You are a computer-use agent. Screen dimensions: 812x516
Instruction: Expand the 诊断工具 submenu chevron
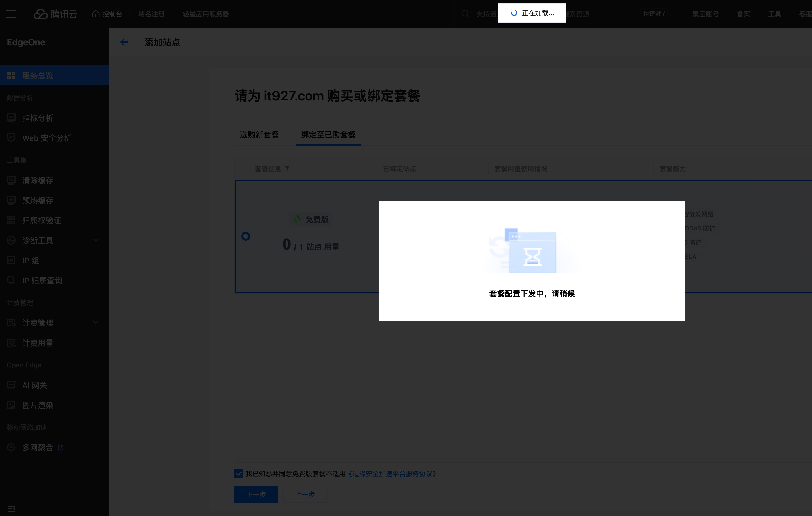click(x=96, y=240)
